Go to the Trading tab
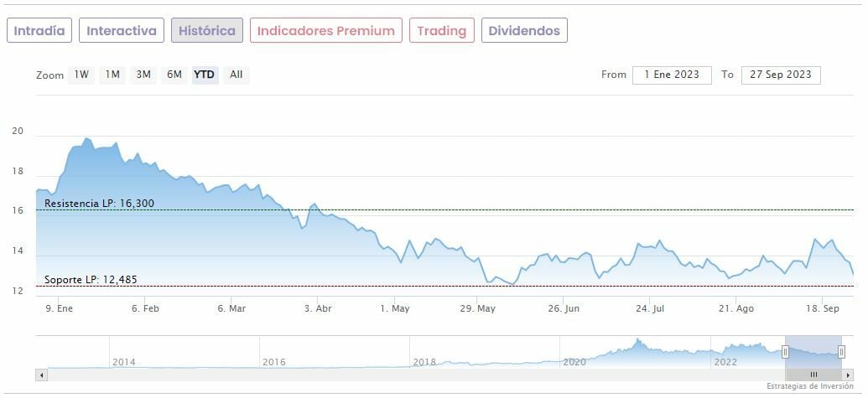 point(441,31)
